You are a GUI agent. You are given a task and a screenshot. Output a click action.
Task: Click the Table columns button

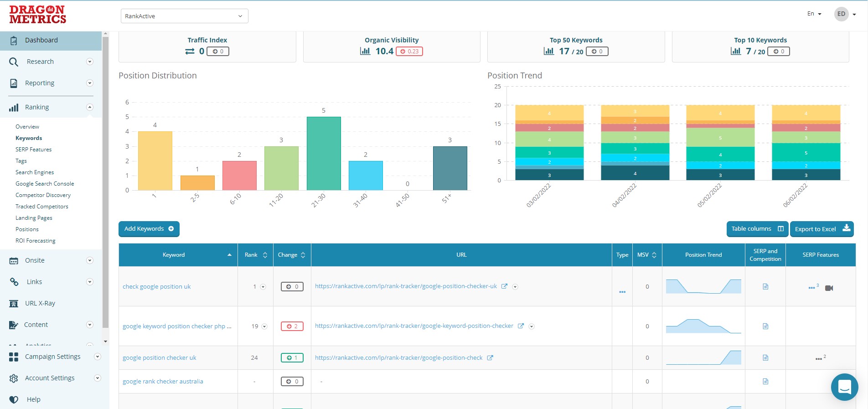757,229
